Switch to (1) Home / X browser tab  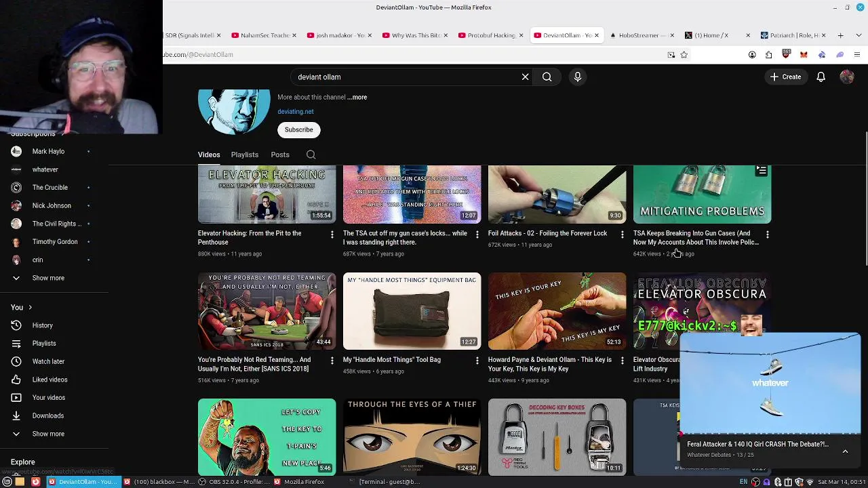coord(715,35)
